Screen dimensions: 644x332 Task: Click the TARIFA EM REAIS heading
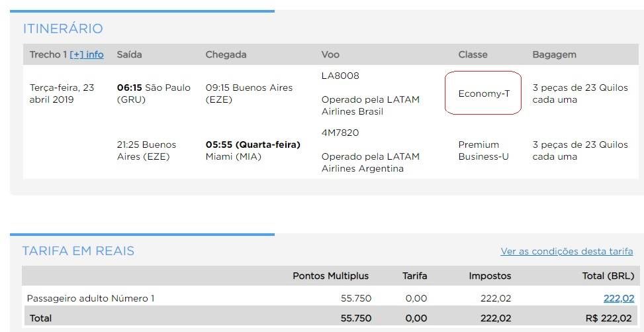pyautogui.click(x=78, y=251)
